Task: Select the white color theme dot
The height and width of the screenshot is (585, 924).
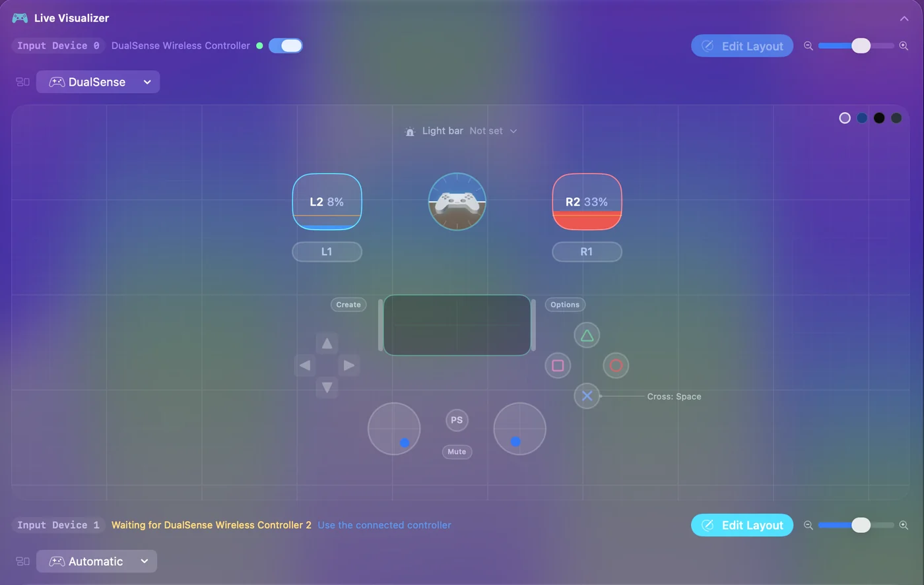Action: [x=845, y=118]
